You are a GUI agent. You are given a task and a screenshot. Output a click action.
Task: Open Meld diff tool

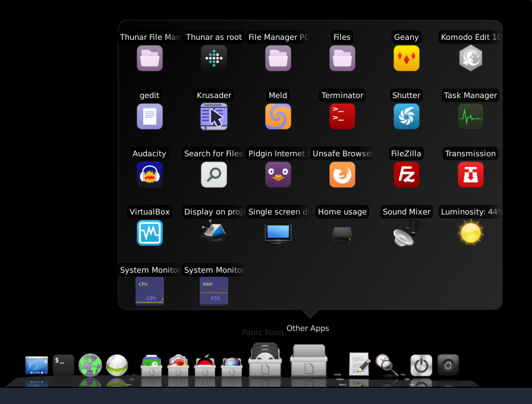(278, 116)
